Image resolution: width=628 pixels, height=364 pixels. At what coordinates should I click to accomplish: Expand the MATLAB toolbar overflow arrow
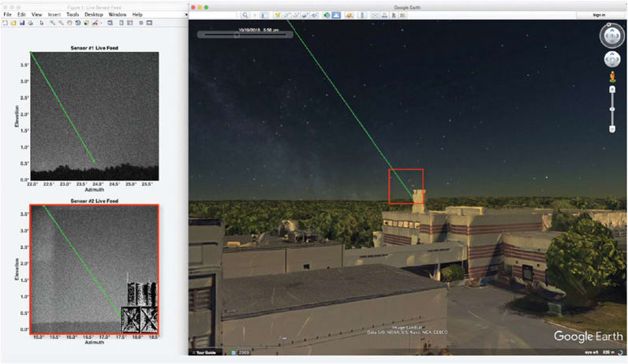click(x=186, y=15)
